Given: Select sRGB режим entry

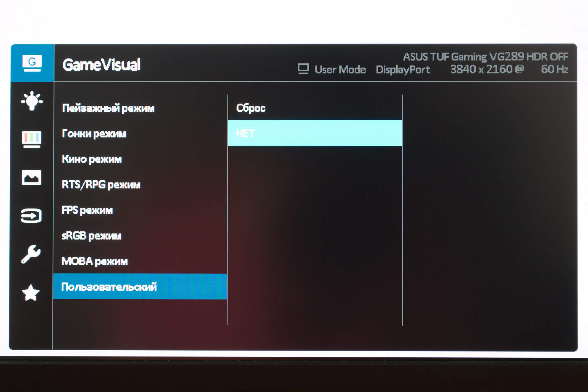Looking at the screenshot, I should (91, 236).
